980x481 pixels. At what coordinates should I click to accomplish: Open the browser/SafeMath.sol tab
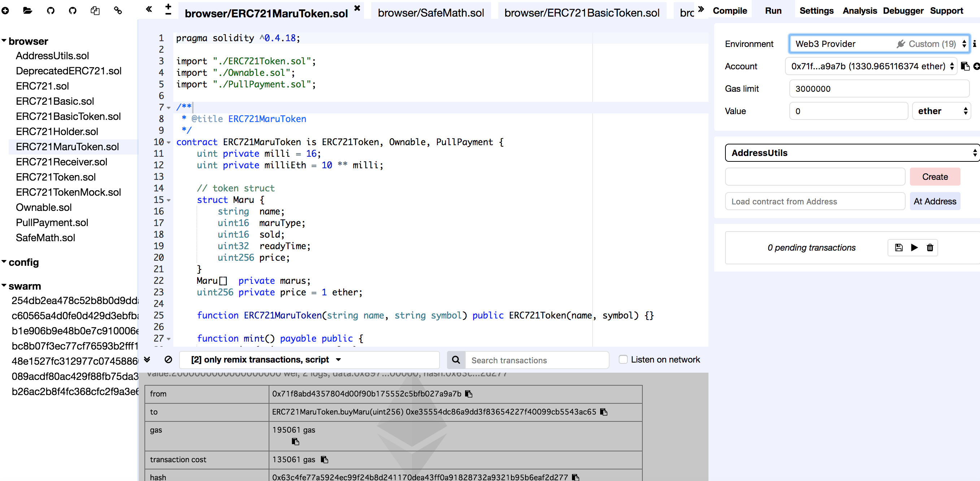[x=431, y=13]
